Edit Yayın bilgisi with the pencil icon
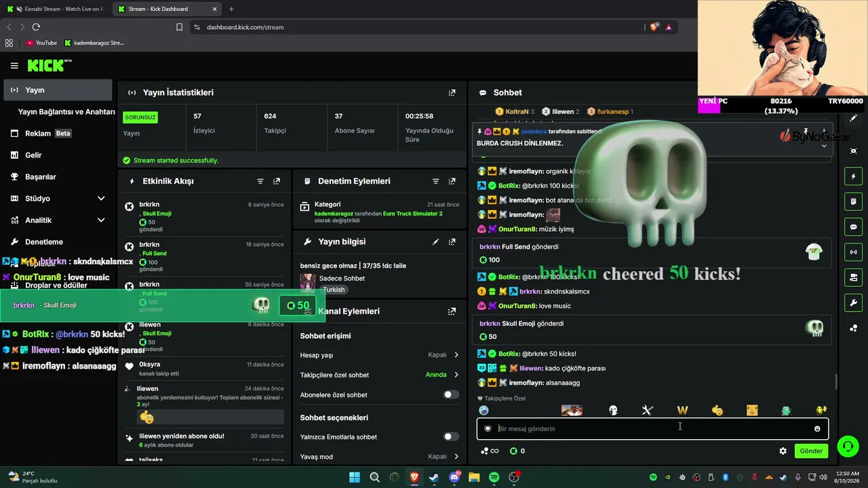Screen dimensions: 868x488 (436, 241)
